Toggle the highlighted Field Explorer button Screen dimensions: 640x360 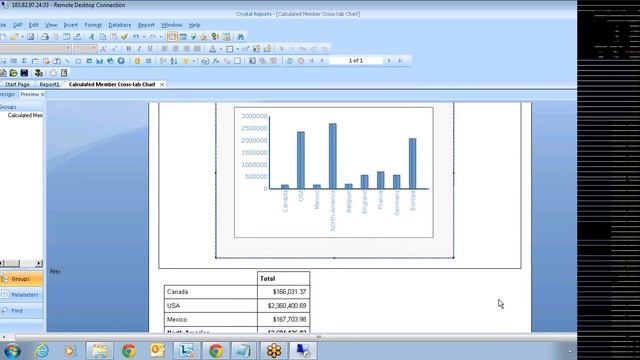pyautogui.click(x=172, y=37)
